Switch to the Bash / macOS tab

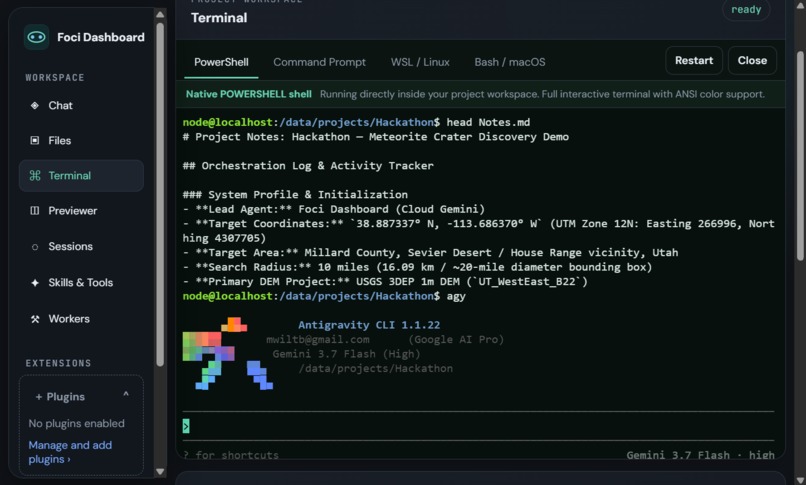coord(509,62)
